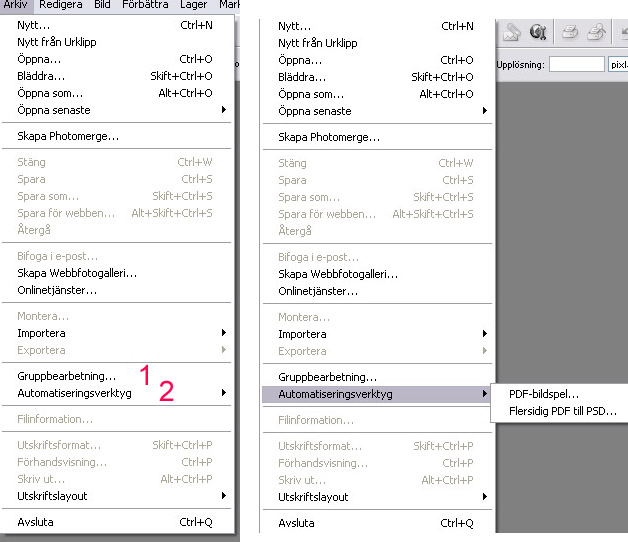628x542 pixels.
Task: Select Gruppbearbetning... in the left menu
Action: pyautogui.click(x=117, y=376)
